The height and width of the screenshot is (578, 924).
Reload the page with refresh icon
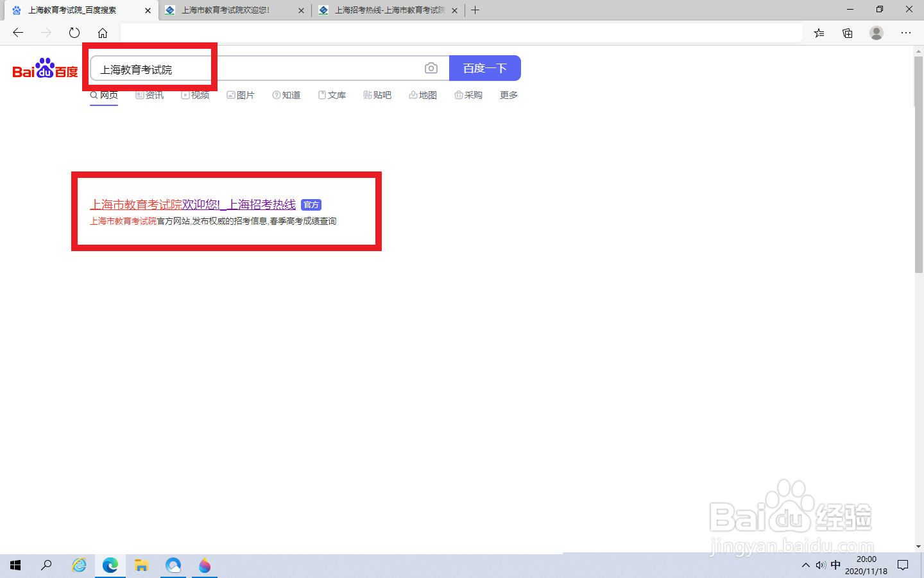pos(74,33)
